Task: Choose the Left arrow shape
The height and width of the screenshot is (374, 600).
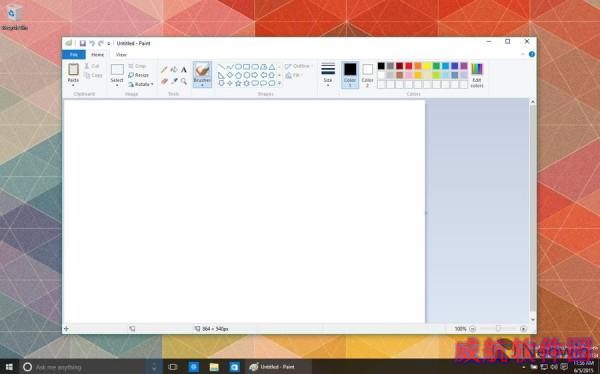Action: click(x=263, y=75)
